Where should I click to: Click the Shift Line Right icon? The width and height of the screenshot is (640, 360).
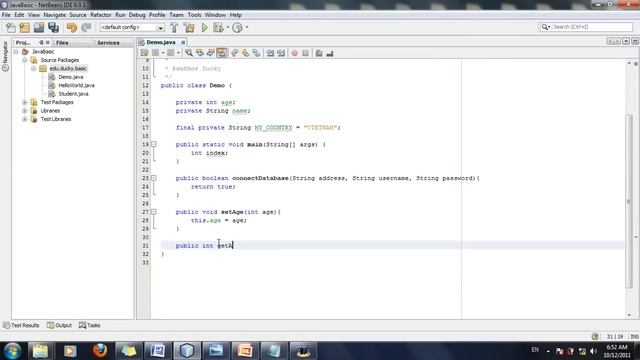point(281,53)
